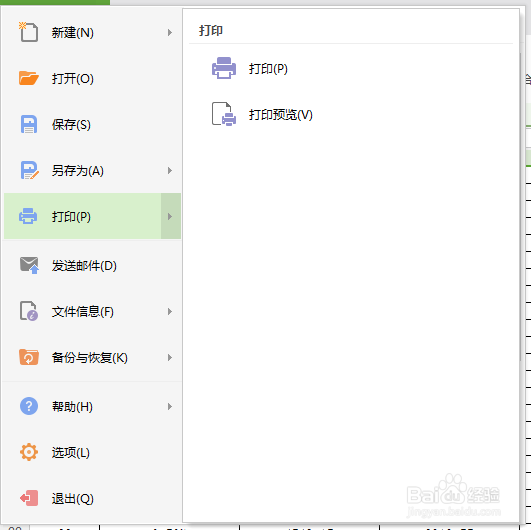Open 备份与恢复(K) menu entry

[x=92, y=358]
